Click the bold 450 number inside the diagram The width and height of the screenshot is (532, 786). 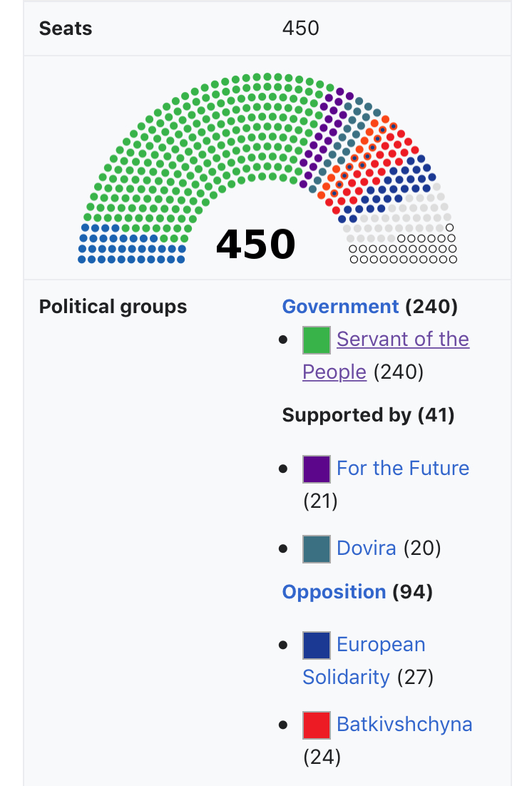pos(256,244)
